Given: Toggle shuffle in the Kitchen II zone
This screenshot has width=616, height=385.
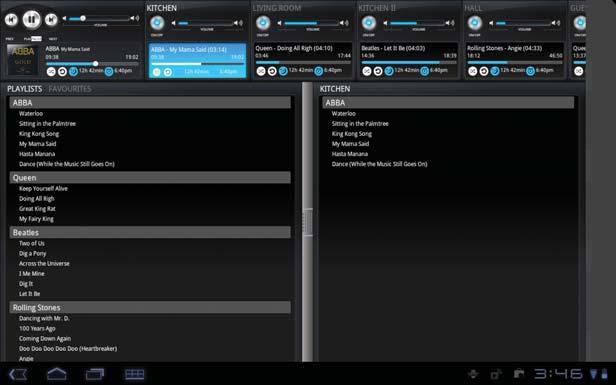Looking at the screenshot, I should [367, 71].
